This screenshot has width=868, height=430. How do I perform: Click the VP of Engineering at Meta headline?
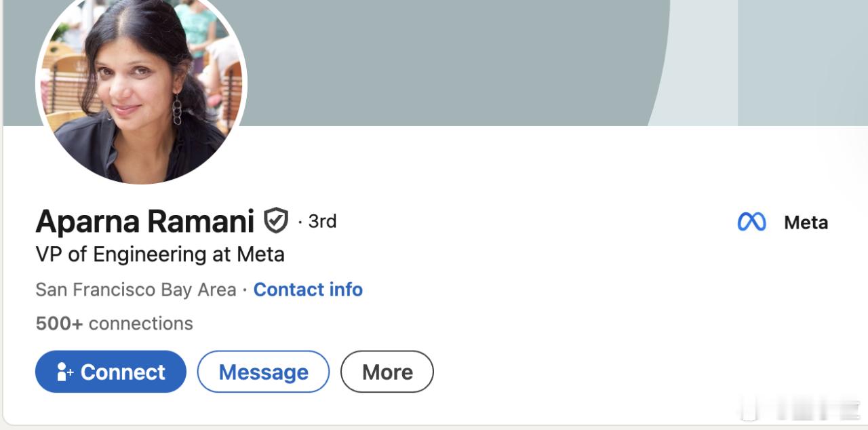point(160,254)
